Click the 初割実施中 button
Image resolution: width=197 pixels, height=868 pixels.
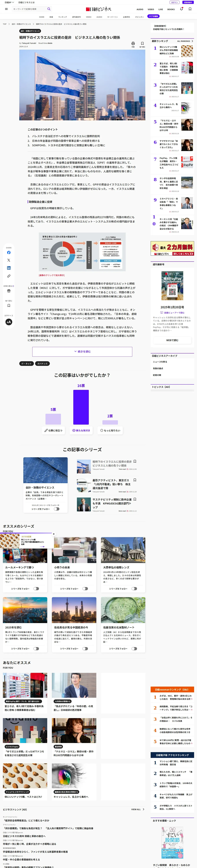click(188, 2)
